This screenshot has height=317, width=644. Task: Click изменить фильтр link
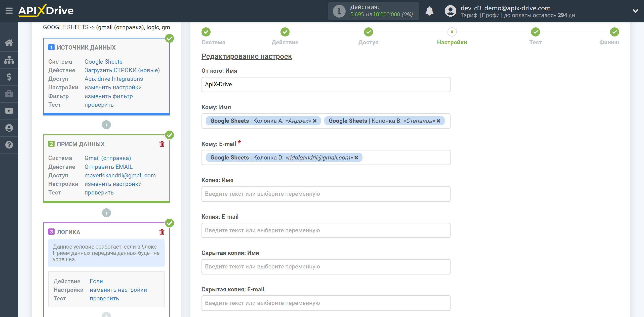coord(109,96)
